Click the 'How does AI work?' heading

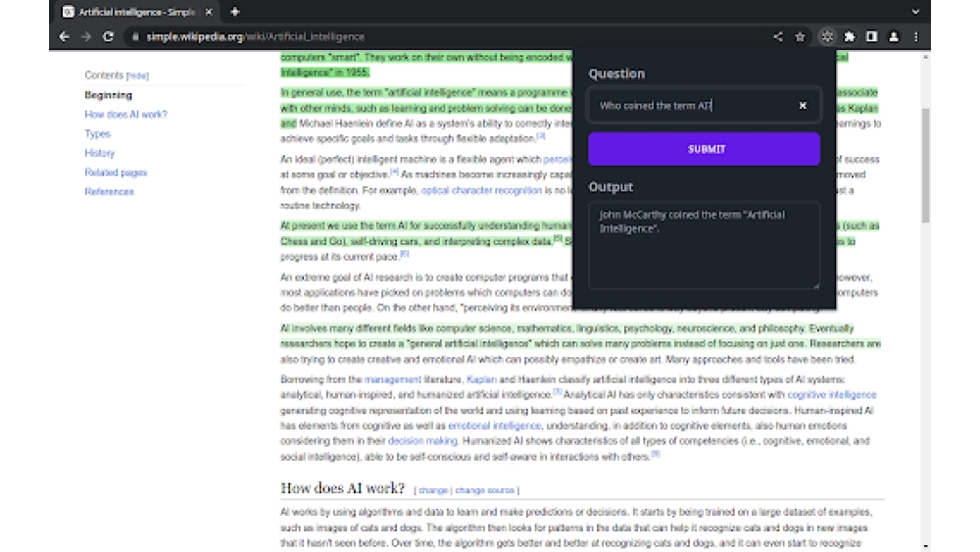342,487
